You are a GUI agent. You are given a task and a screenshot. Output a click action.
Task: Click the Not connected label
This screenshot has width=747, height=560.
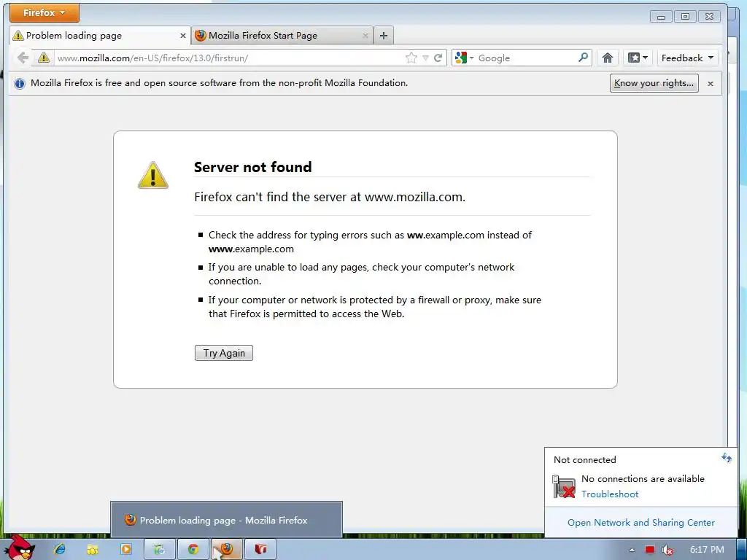(585, 460)
